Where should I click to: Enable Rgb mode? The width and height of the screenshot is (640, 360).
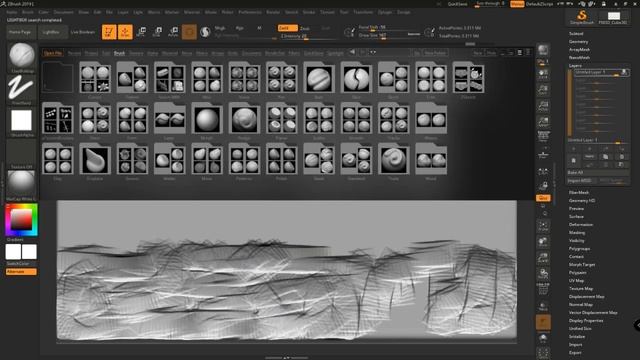(x=240, y=28)
